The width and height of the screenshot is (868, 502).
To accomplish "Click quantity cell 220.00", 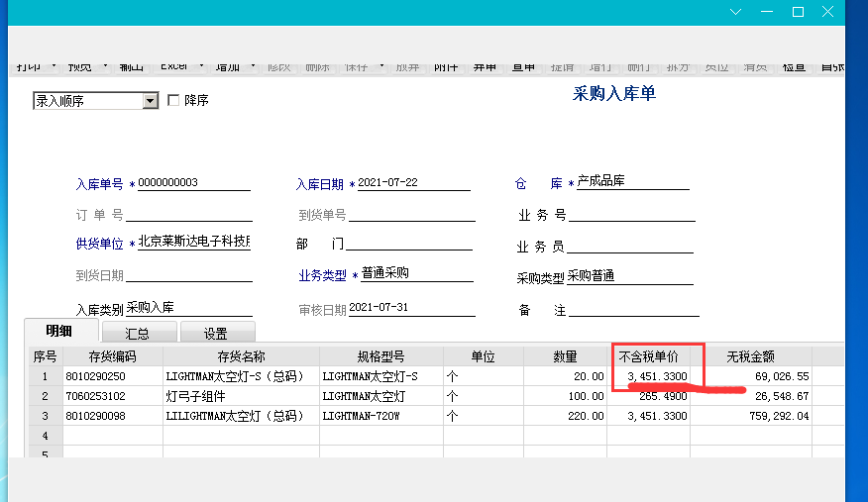I will point(565,416).
